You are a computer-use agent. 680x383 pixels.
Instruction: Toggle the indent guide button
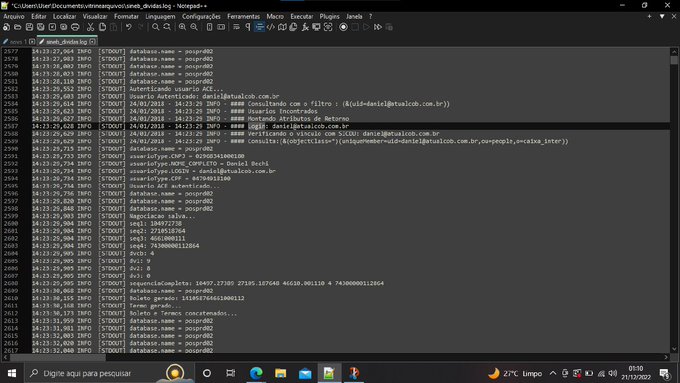tap(259, 27)
